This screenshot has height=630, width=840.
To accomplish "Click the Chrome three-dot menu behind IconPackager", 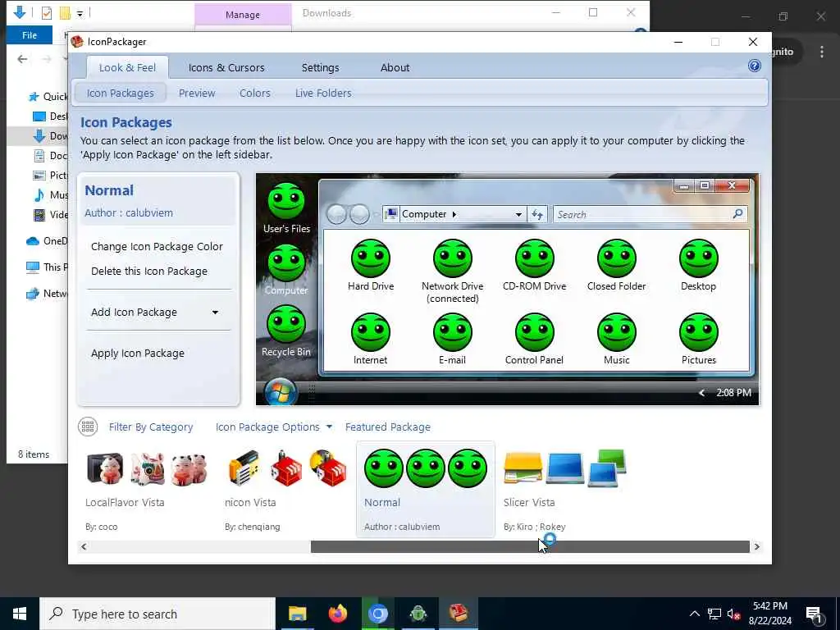I will tap(822, 52).
